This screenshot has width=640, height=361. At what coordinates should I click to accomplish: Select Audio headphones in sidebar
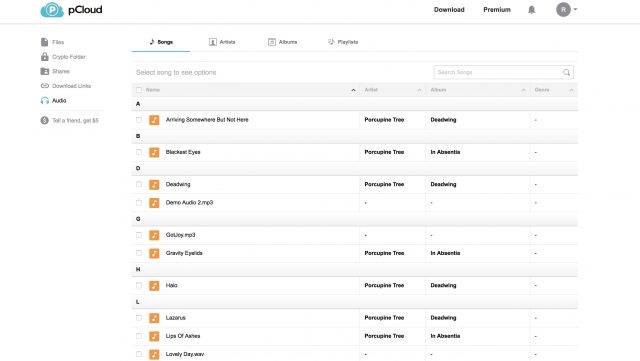(x=44, y=100)
